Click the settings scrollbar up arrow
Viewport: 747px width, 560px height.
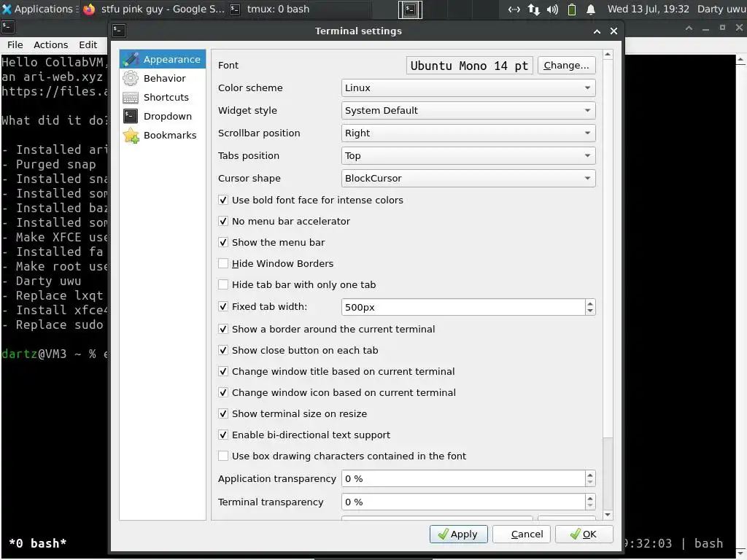608,54
